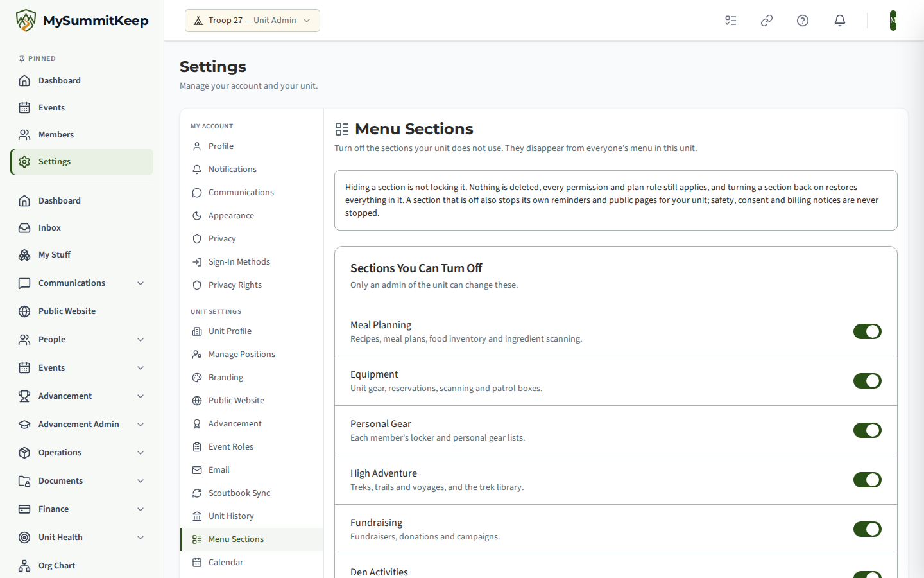This screenshot has height=578, width=924.
Task: Toggle the Den Activities switch
Action: coord(868,574)
